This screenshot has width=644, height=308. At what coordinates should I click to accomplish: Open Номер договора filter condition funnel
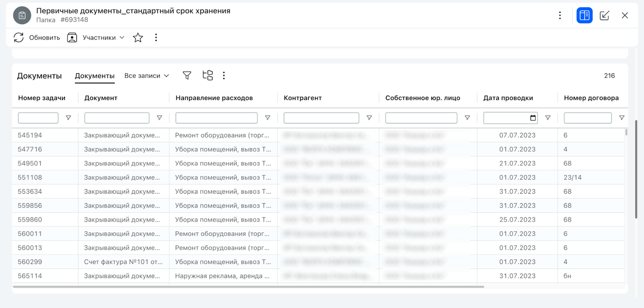click(622, 118)
